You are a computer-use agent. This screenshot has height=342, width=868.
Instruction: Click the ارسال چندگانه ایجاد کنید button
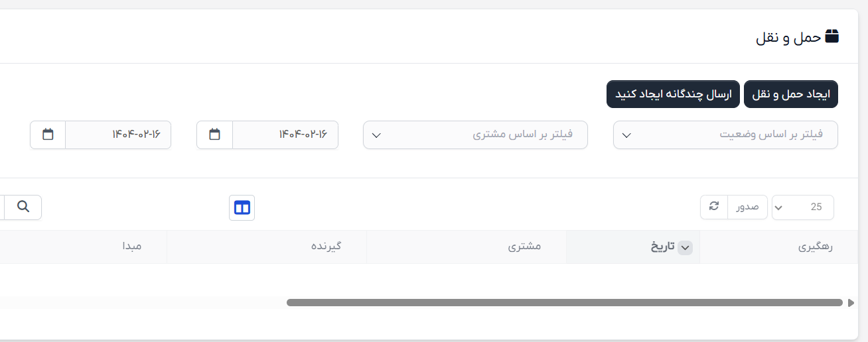click(x=674, y=94)
